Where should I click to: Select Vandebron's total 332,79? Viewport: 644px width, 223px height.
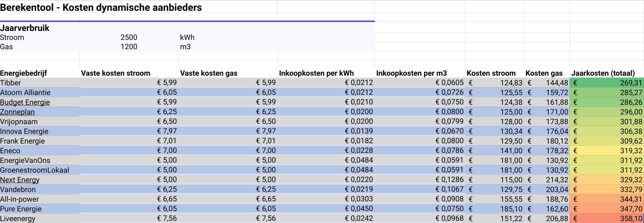tap(607, 189)
